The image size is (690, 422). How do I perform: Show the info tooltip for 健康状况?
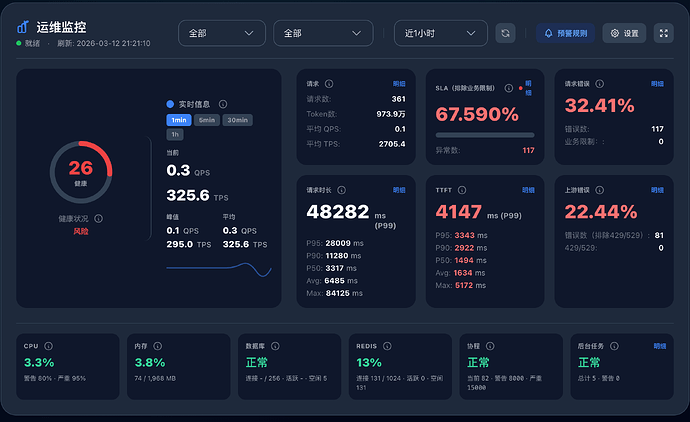99,219
